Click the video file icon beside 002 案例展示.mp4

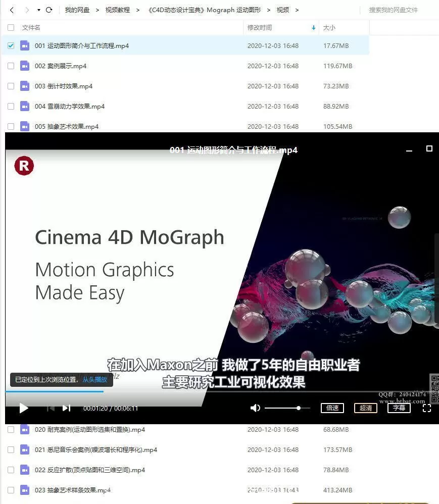tap(25, 66)
